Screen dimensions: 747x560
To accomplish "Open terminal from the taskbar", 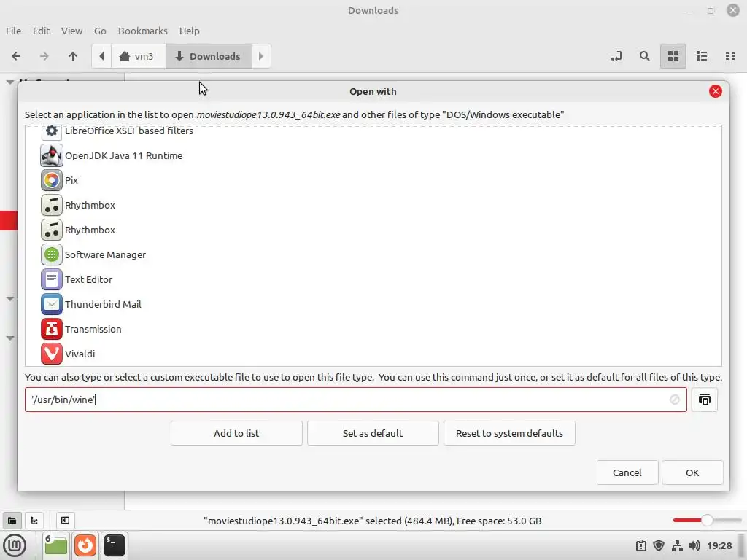I will point(115,545).
